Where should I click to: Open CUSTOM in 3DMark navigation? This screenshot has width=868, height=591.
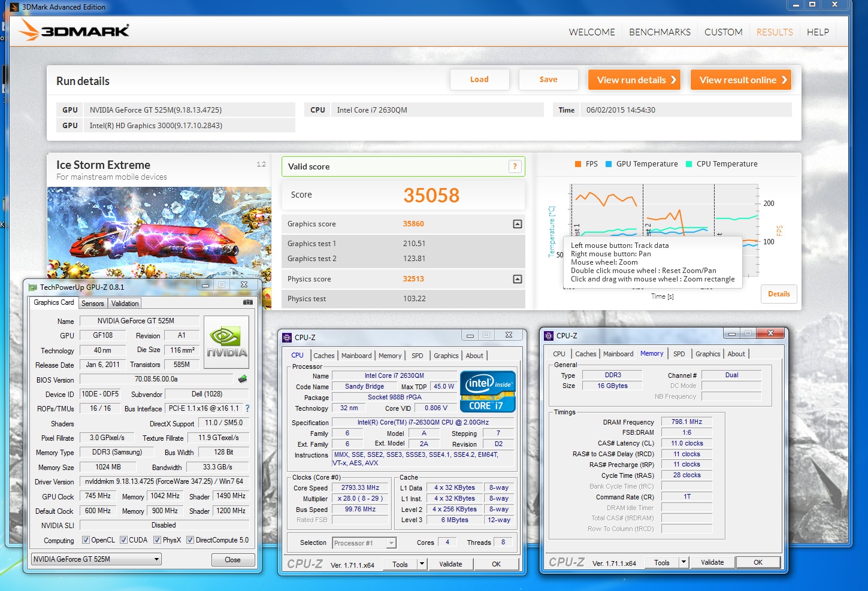(723, 32)
